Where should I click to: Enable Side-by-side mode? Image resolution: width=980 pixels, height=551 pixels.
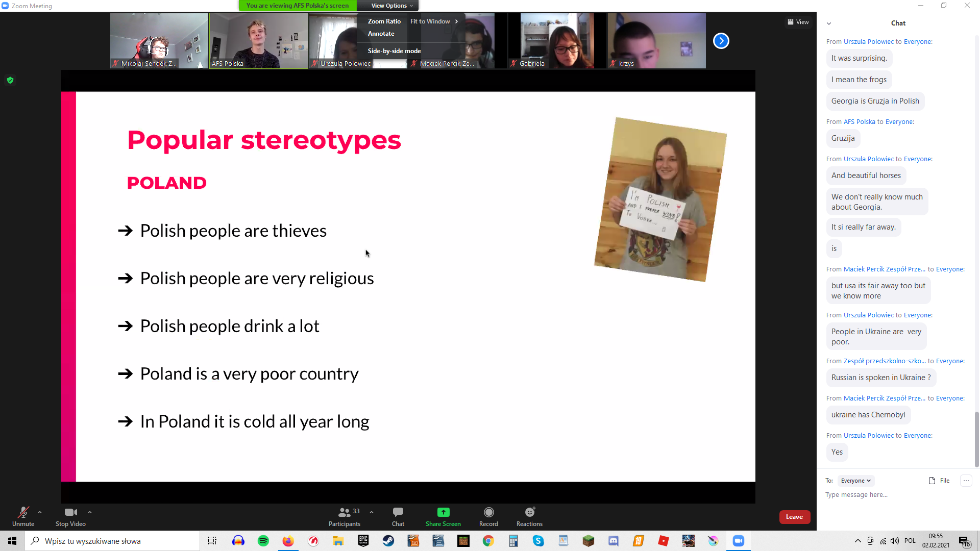pos(394,51)
